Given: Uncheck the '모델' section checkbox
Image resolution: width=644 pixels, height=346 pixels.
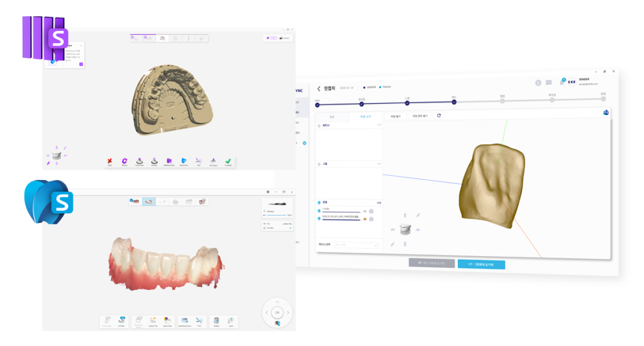Looking at the screenshot, I should pos(319,203).
